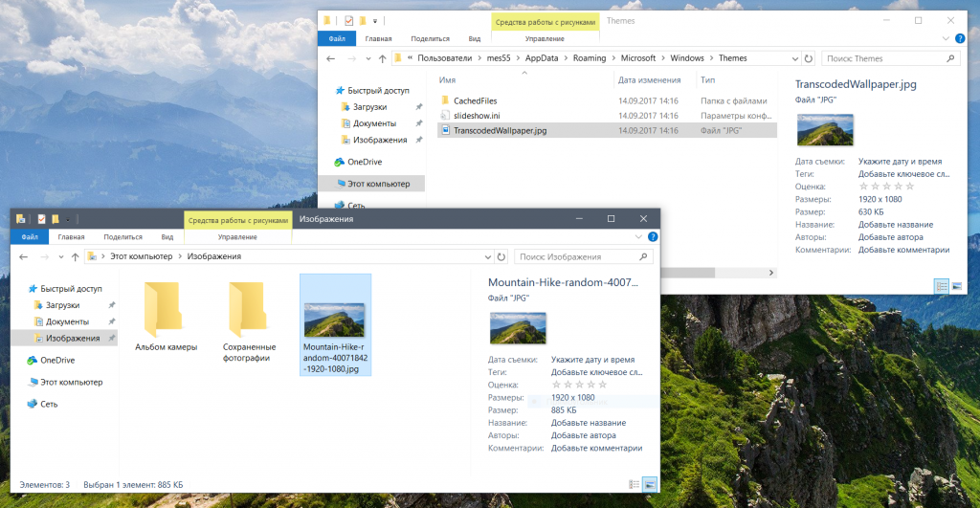Viewport: 980px width, 508px height.
Task: Click the 'Поиск: Themes' search field
Action: pyautogui.click(x=890, y=58)
